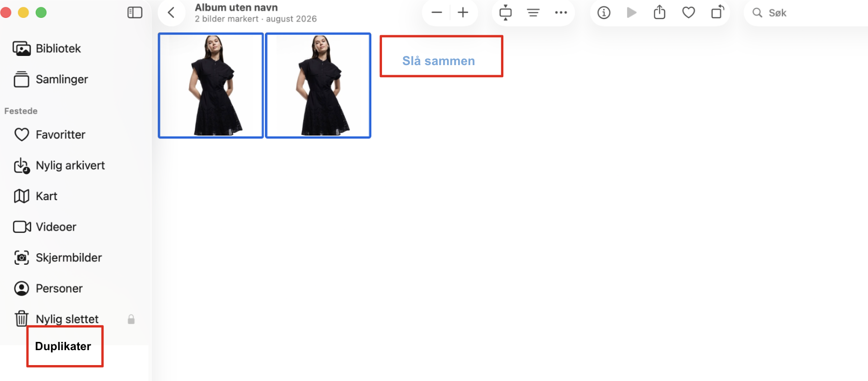The height and width of the screenshot is (381, 868).
Task: Toggle the sidebar visibility icon
Action: 135,13
